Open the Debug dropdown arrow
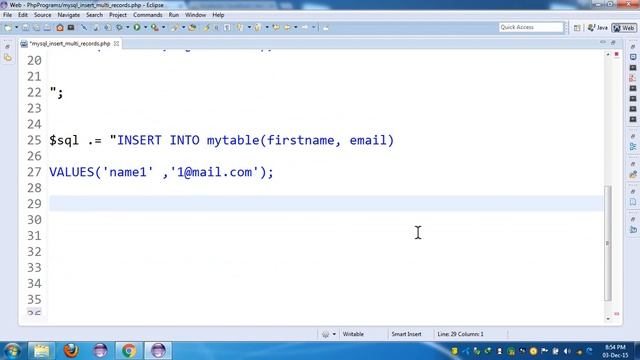Viewport: 640px width, 360px height. click(x=127, y=27)
